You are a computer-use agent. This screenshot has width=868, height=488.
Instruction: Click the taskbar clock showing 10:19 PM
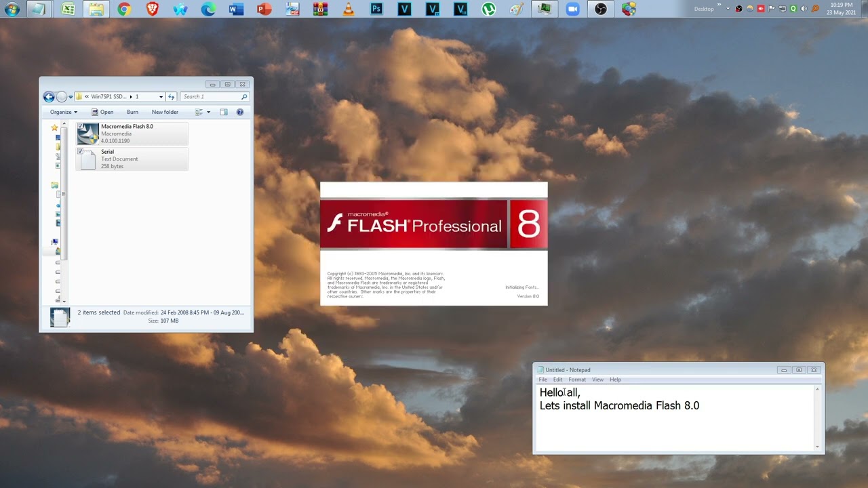click(x=841, y=9)
